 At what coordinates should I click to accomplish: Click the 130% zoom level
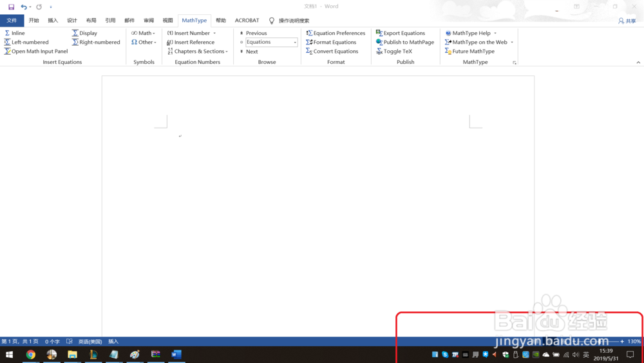634,341
